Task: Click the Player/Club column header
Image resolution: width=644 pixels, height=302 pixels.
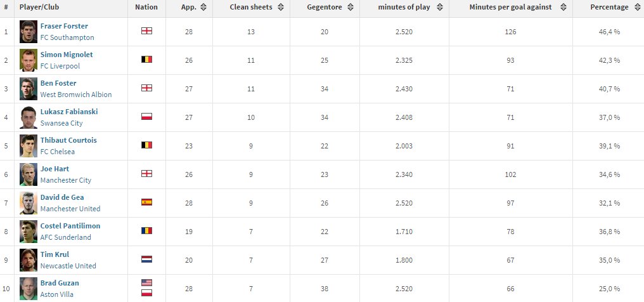Action: 39,8
